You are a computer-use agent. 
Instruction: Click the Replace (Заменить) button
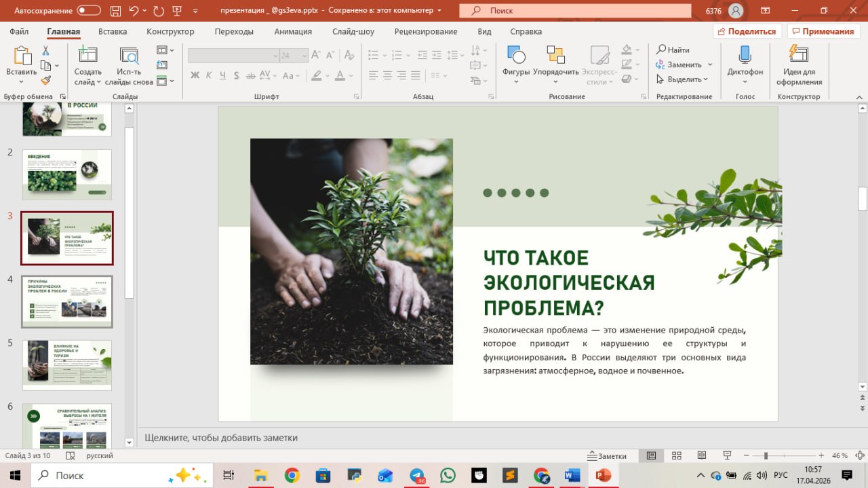679,64
